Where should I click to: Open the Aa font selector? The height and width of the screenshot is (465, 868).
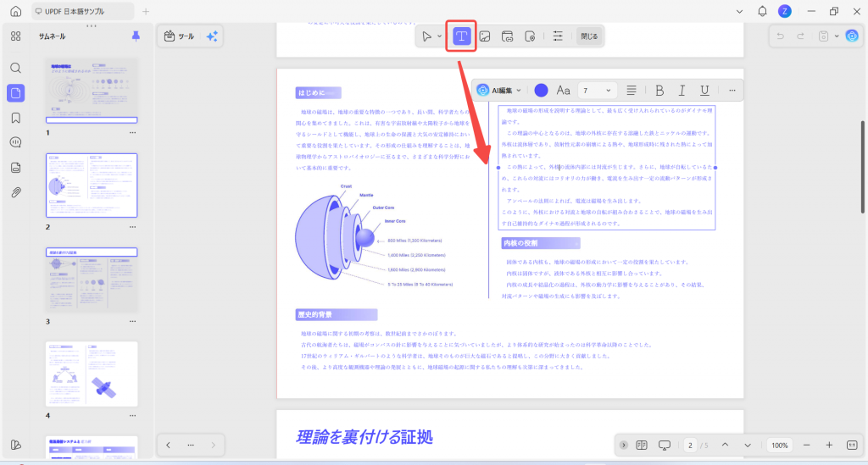pyautogui.click(x=563, y=90)
